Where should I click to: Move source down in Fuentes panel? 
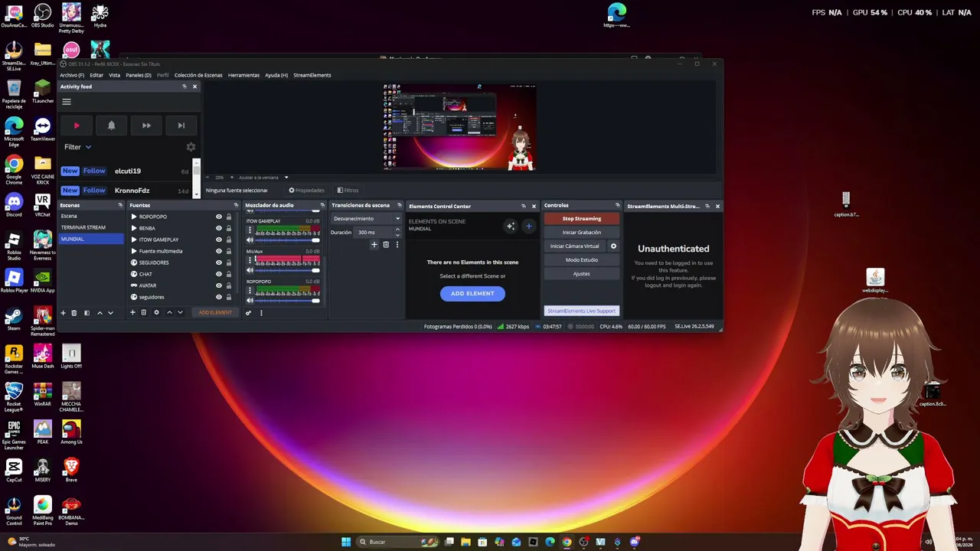(180, 312)
